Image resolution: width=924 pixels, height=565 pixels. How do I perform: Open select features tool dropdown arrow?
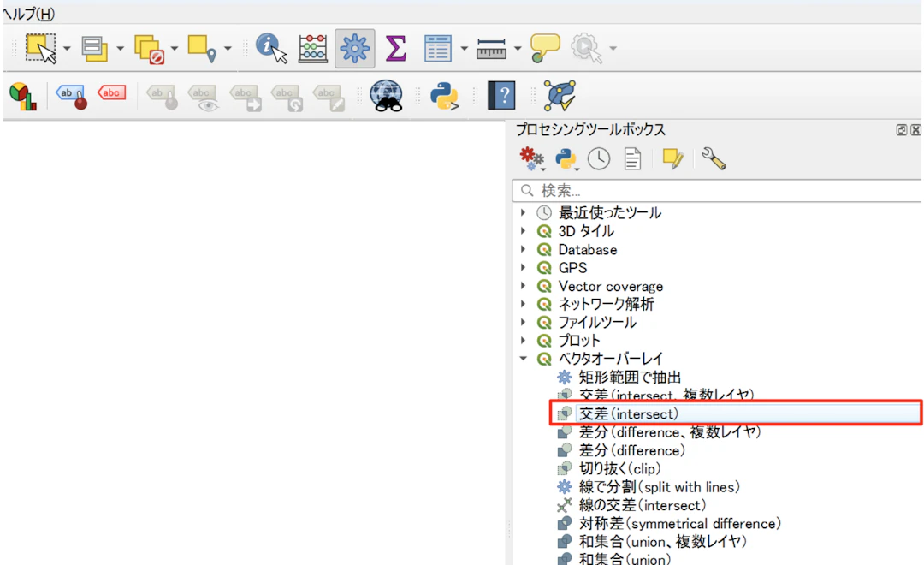pyautogui.click(x=67, y=48)
